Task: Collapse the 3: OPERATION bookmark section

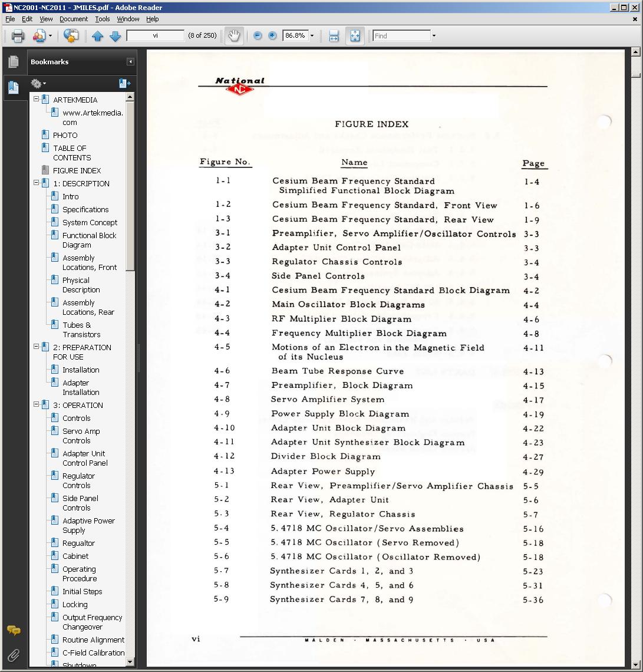Action: click(37, 404)
